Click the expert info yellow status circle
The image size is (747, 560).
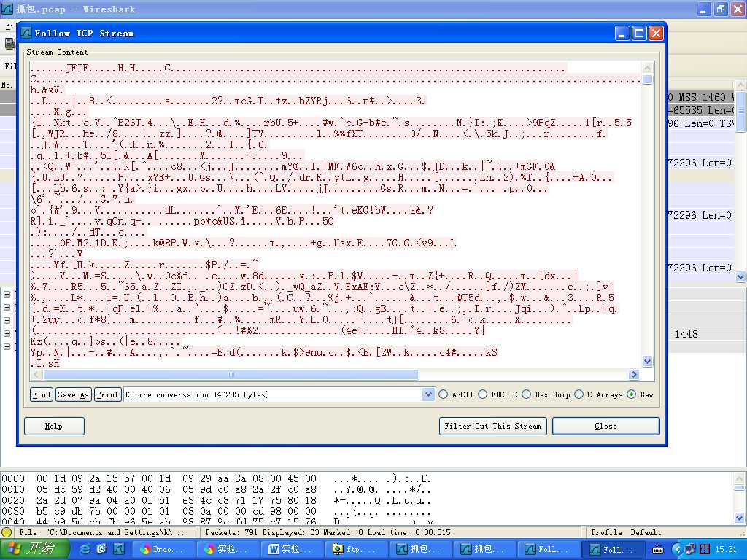7,532
